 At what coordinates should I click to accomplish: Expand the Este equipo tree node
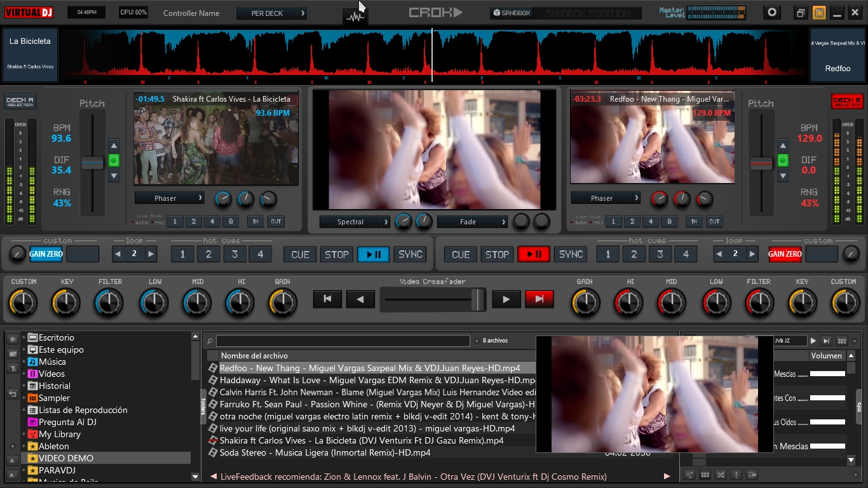(24, 349)
